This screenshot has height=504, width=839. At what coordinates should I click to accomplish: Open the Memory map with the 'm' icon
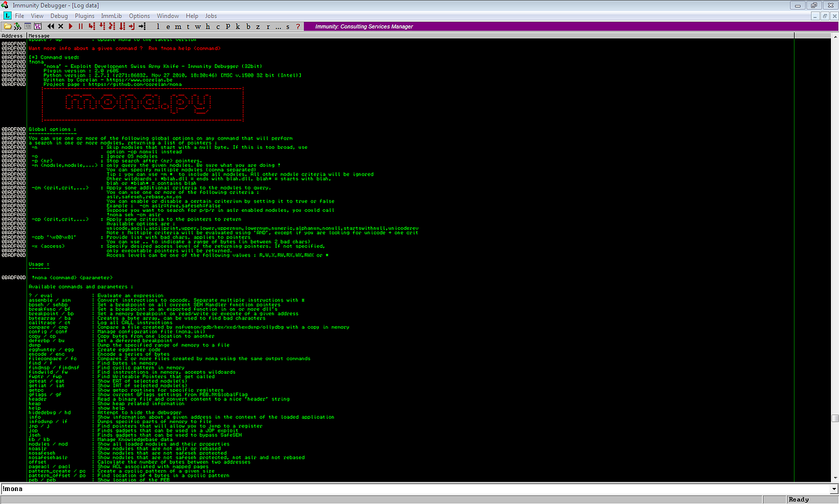[177, 27]
